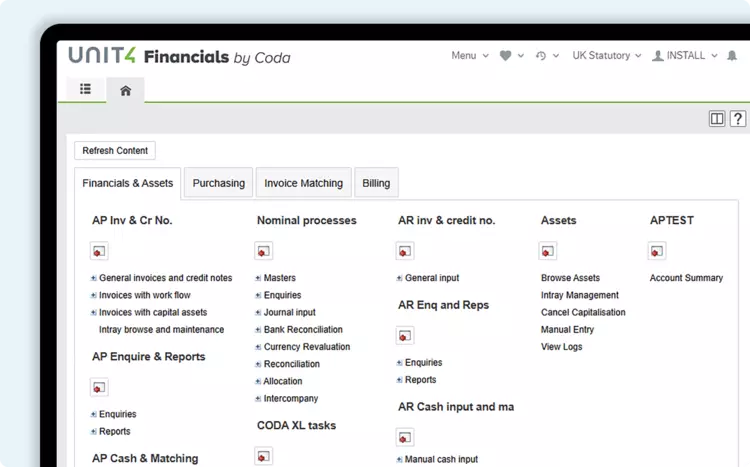Expand the INSTALL user dropdown arrow
Viewport: 750px width, 467px height.
coord(714,56)
